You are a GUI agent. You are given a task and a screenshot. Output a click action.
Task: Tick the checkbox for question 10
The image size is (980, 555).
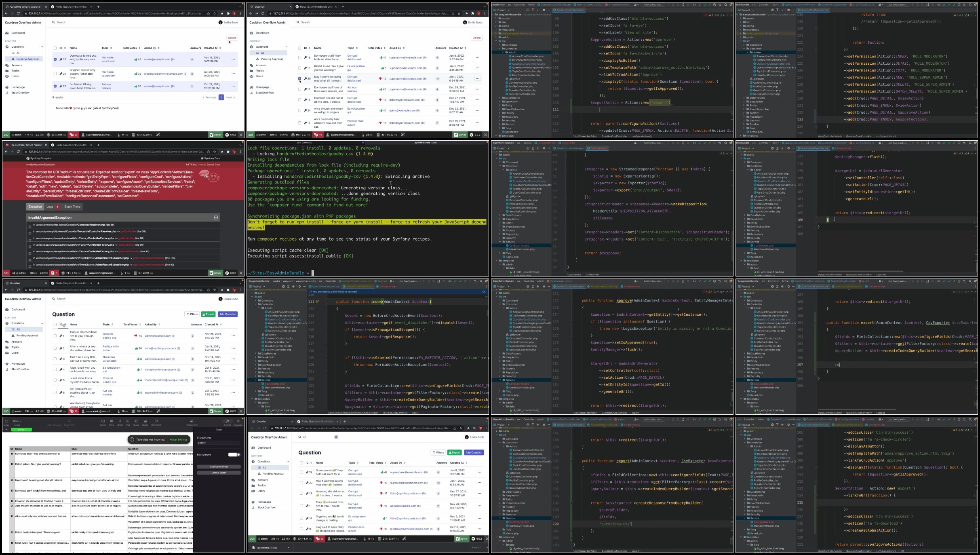coord(299,68)
